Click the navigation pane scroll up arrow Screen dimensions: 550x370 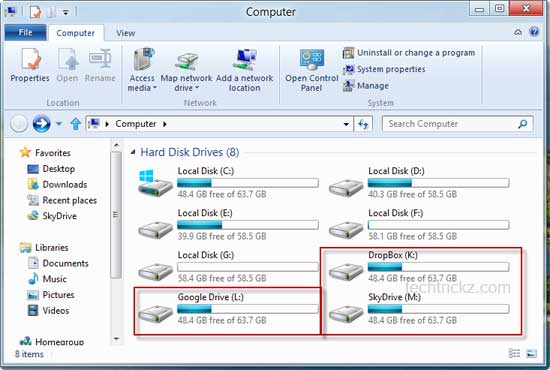[116, 145]
